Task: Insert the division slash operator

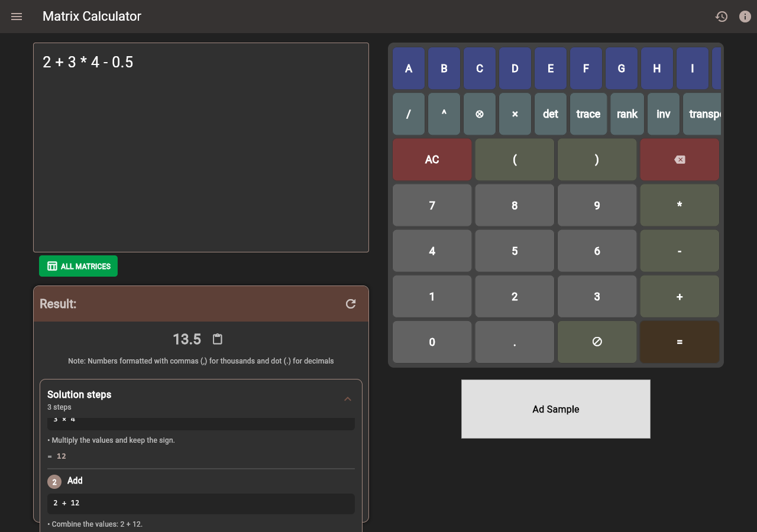Action: [409, 114]
